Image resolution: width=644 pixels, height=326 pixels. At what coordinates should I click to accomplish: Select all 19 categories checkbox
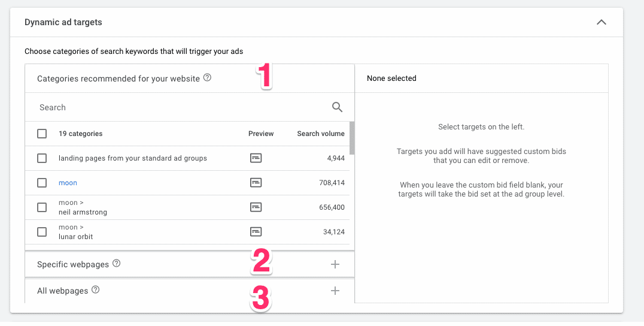(x=42, y=134)
